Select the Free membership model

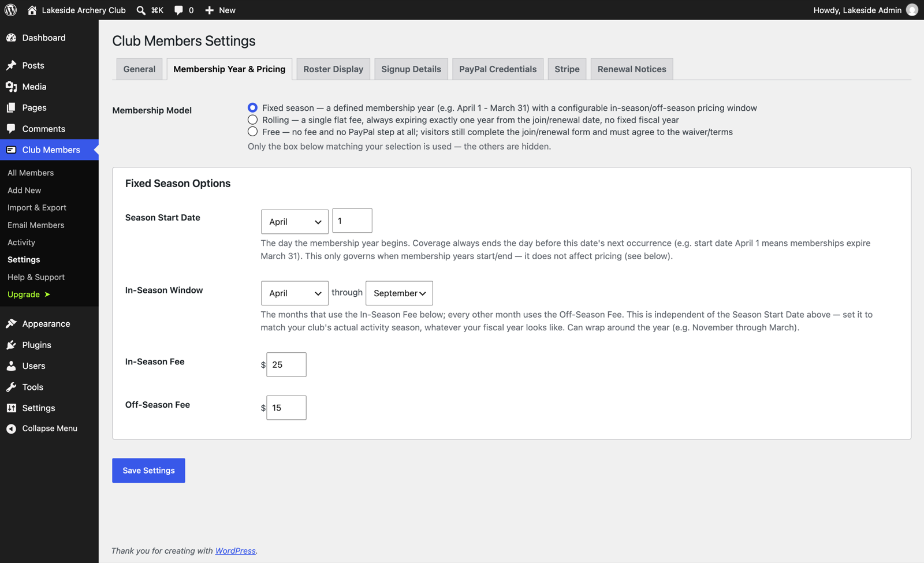tap(252, 132)
